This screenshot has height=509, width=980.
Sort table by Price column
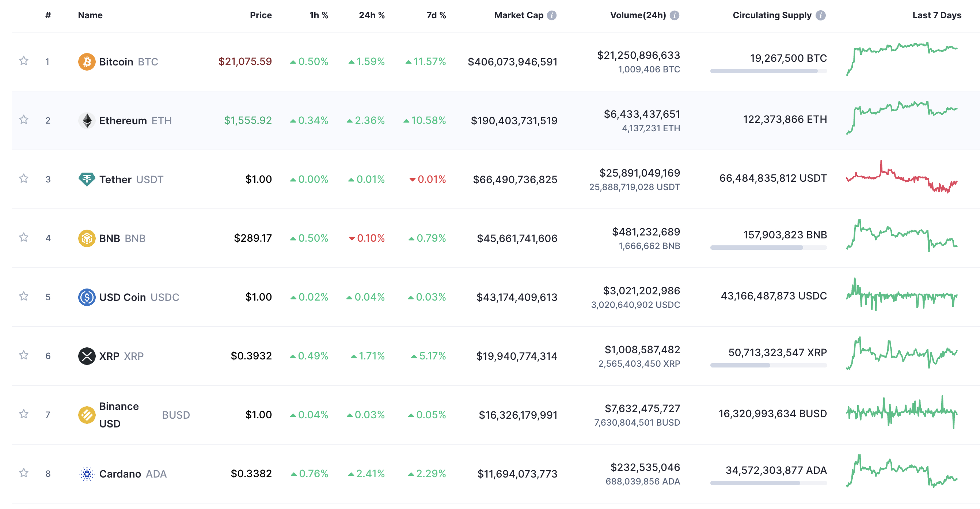(261, 15)
